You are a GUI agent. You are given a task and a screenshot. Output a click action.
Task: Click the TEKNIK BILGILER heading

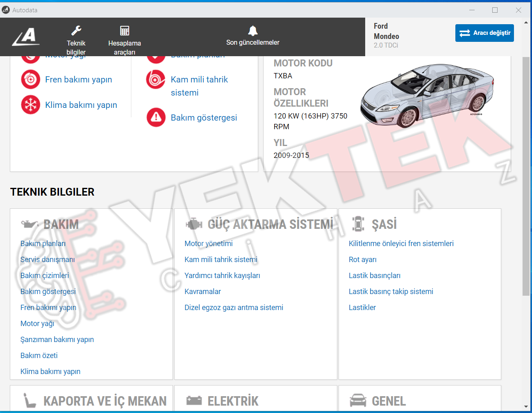tap(52, 192)
